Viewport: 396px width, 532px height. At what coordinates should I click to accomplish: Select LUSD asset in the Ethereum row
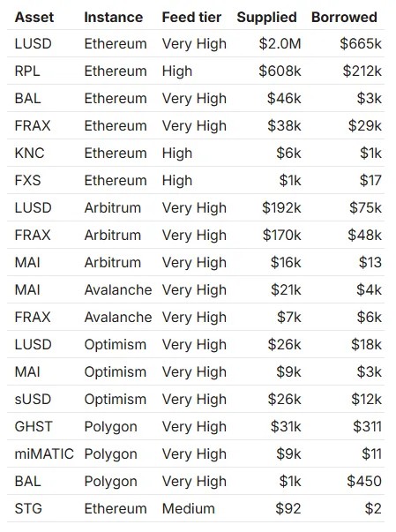[x=34, y=44]
